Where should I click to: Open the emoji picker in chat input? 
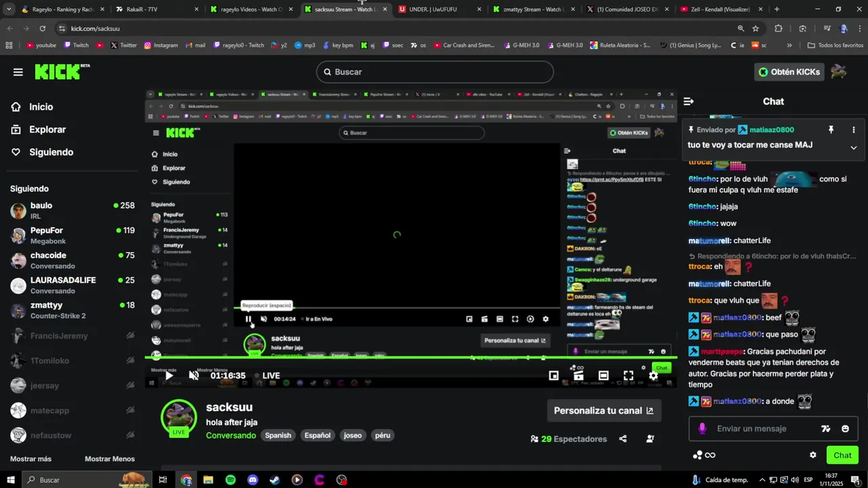(845, 428)
